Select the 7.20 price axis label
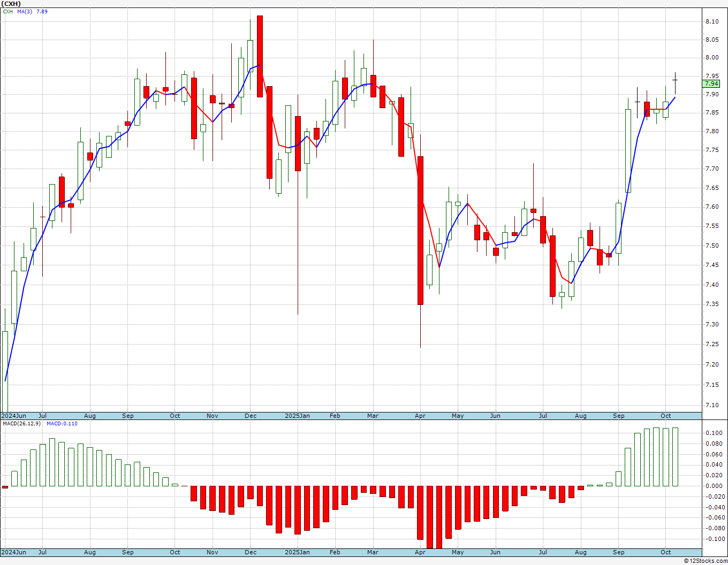 click(x=712, y=364)
